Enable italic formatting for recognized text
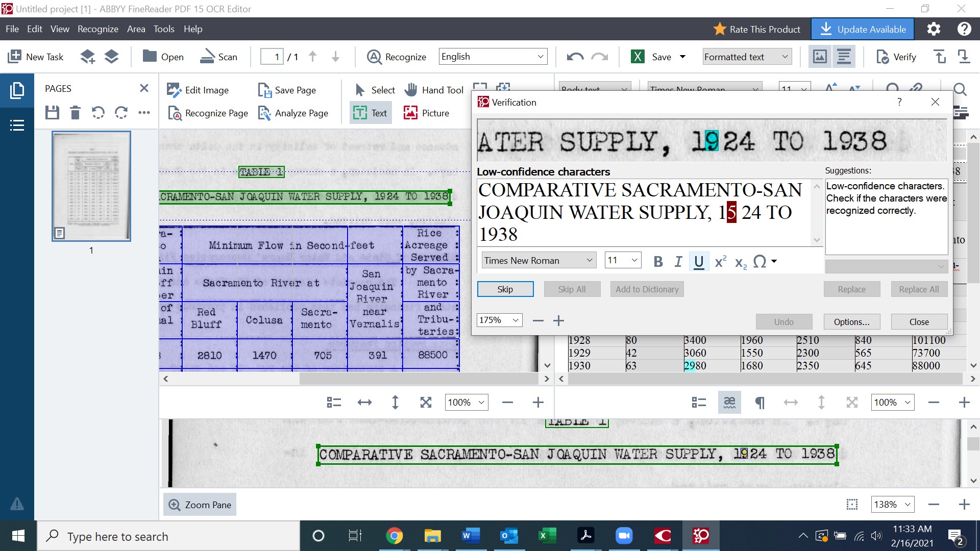 pyautogui.click(x=678, y=261)
